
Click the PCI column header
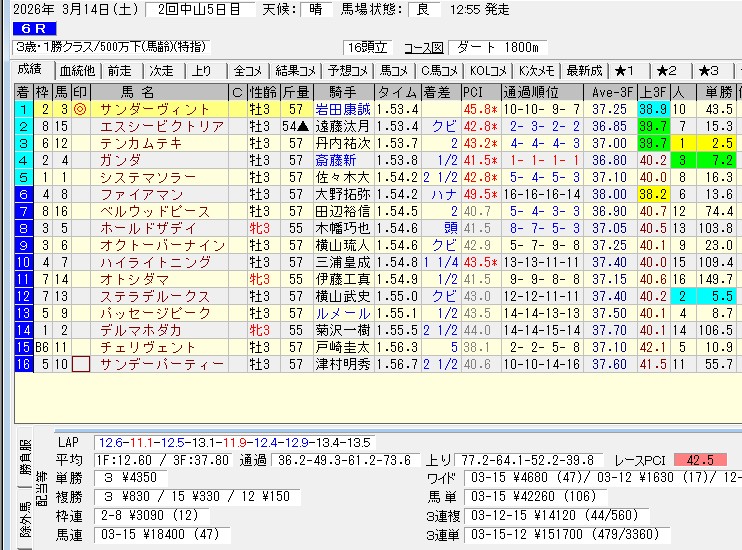click(x=474, y=92)
